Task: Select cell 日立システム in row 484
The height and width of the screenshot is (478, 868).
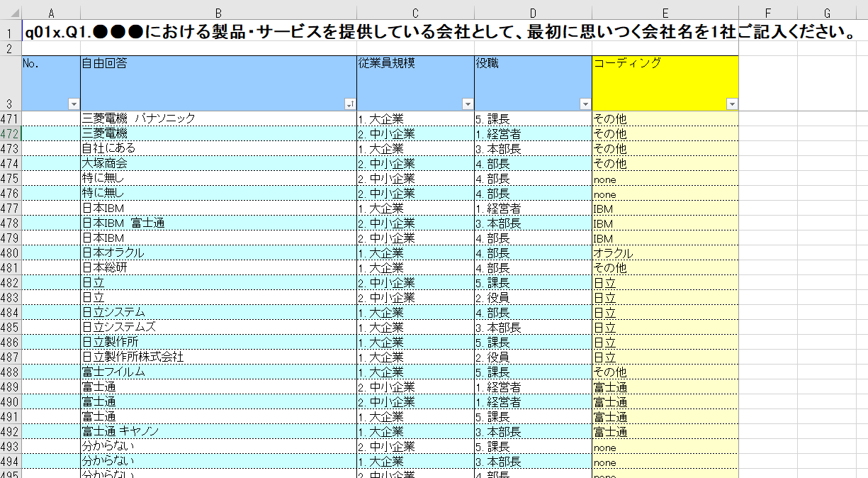Action: click(x=218, y=312)
